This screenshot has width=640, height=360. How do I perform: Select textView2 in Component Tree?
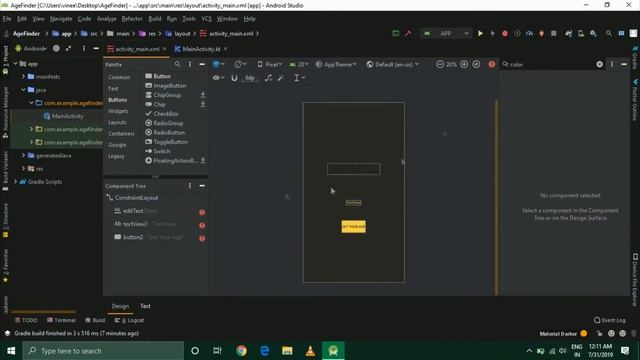135,224
